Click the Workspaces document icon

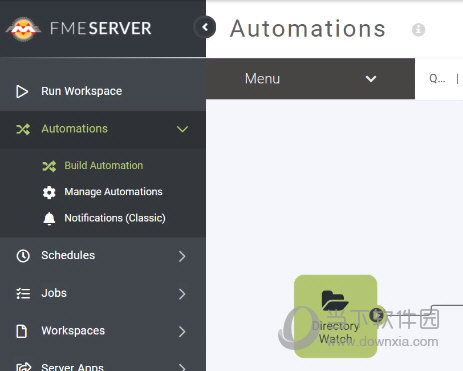[x=22, y=331]
